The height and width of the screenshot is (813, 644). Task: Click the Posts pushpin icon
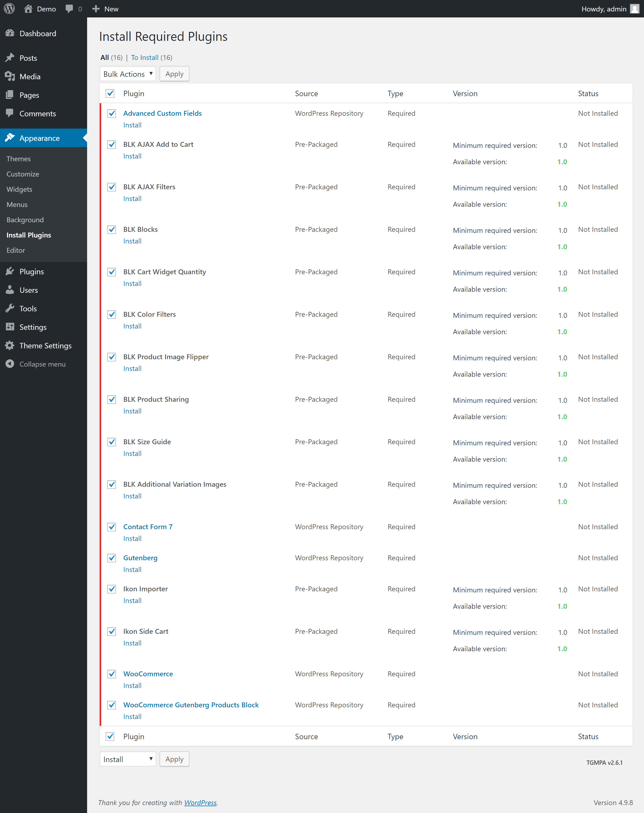coord(10,58)
